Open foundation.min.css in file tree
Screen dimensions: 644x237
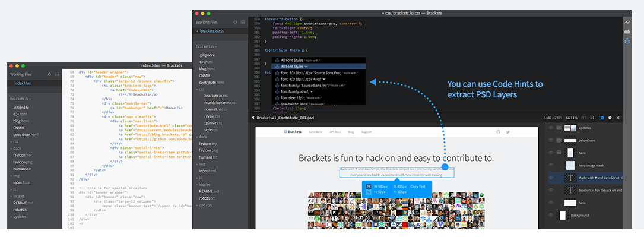pos(220,103)
